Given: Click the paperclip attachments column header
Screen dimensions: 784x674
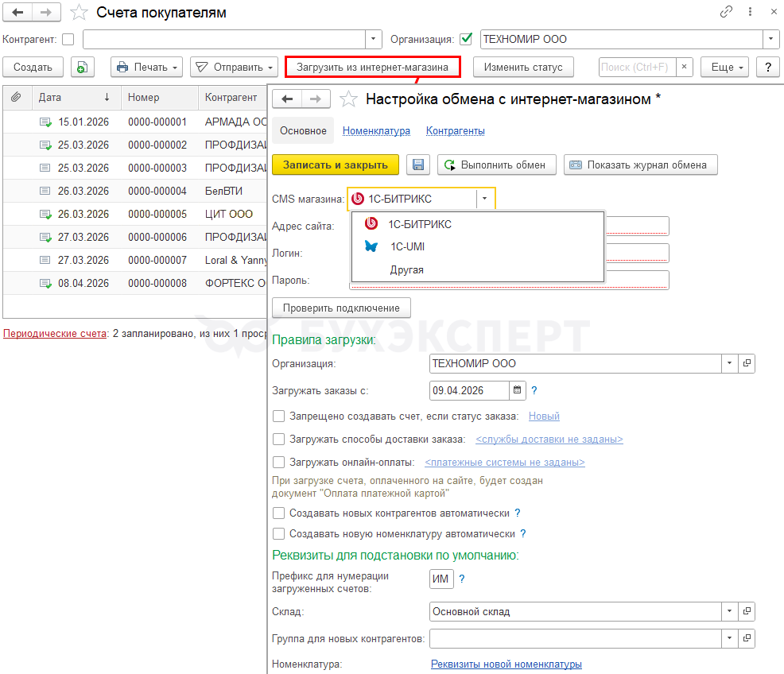Looking at the screenshot, I should tap(15, 97).
